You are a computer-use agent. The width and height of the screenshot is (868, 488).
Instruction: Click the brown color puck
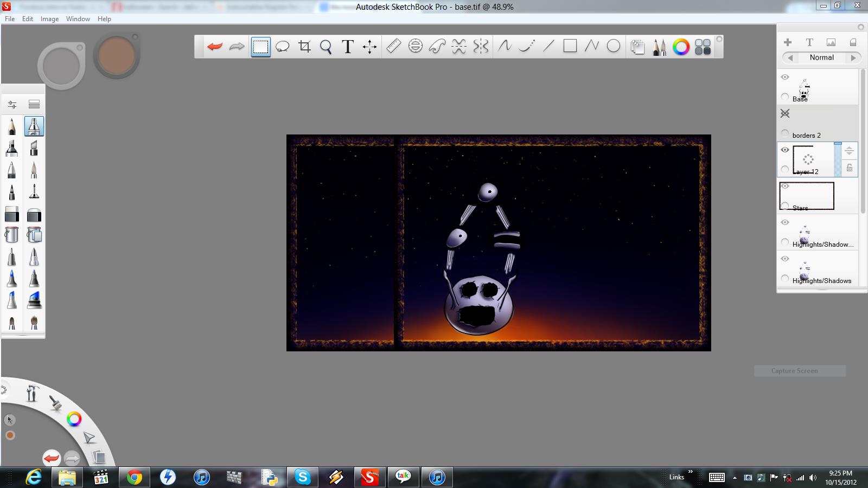(x=117, y=55)
